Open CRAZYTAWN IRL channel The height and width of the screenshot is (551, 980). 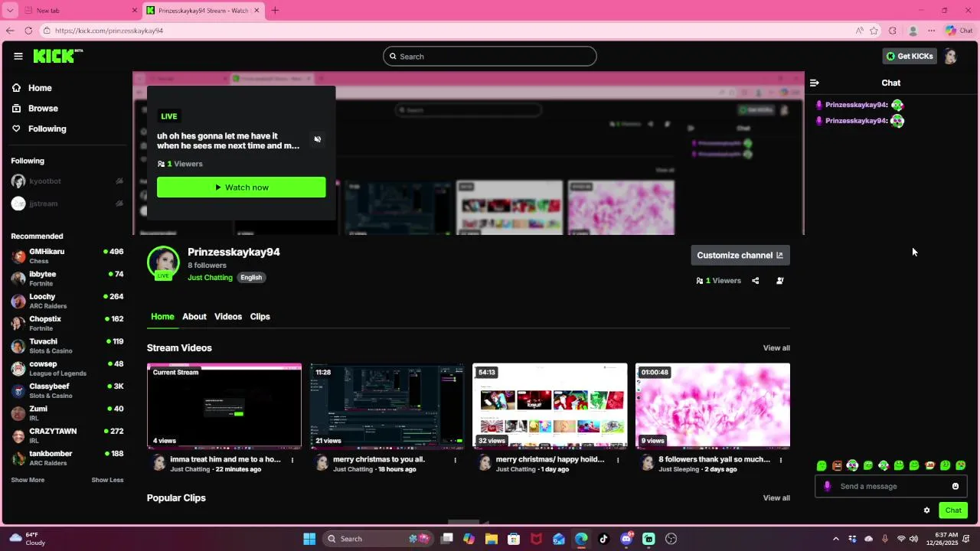67,436
